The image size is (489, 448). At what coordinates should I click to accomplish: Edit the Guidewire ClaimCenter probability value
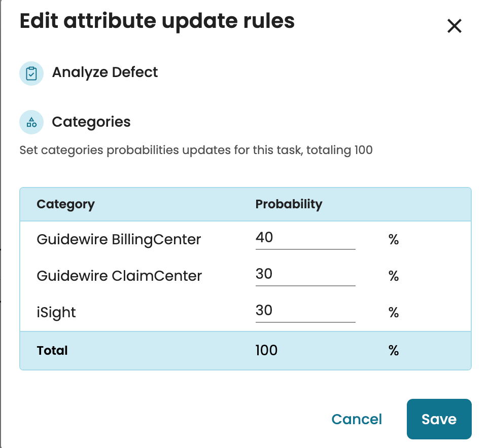305,275
